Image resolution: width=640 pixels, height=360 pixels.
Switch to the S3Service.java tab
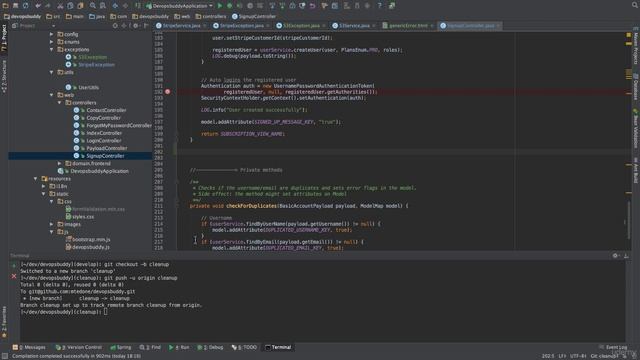[x=353, y=26]
